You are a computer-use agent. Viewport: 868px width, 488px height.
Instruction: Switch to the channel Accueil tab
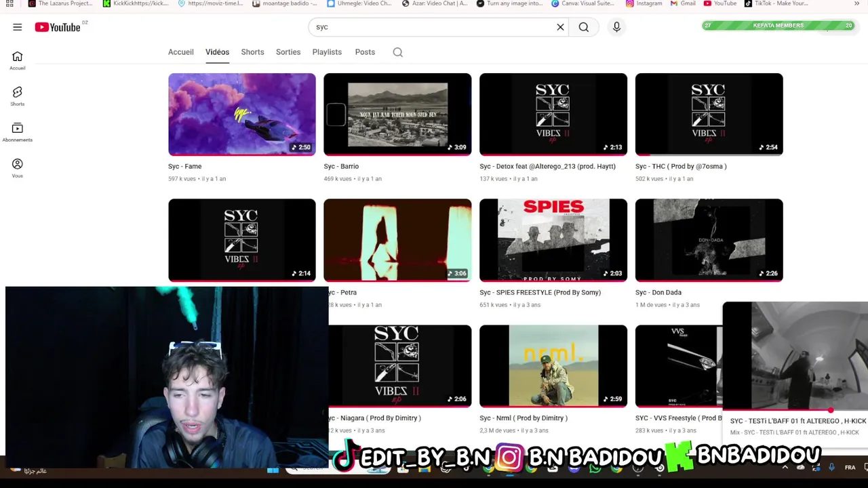(181, 52)
